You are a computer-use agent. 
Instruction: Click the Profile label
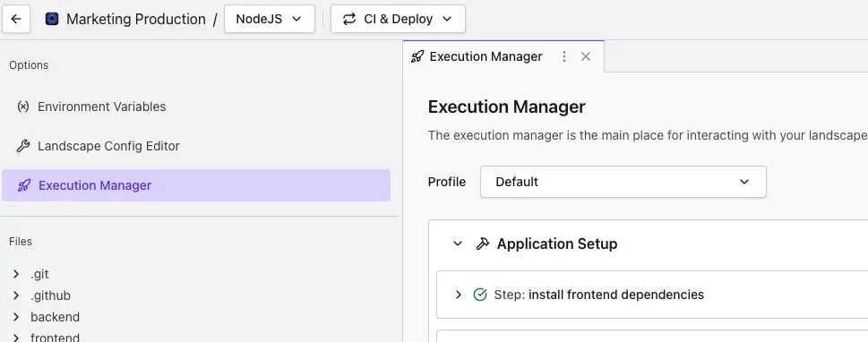pos(447,182)
